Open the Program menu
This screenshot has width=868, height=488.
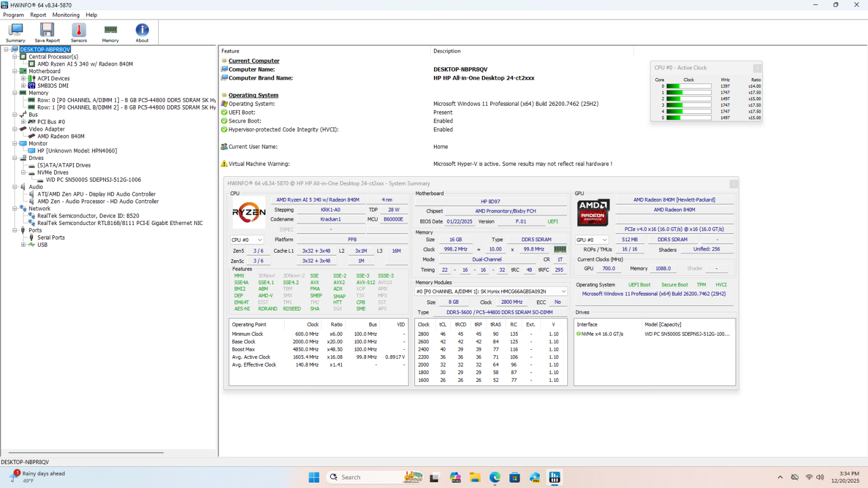click(14, 15)
